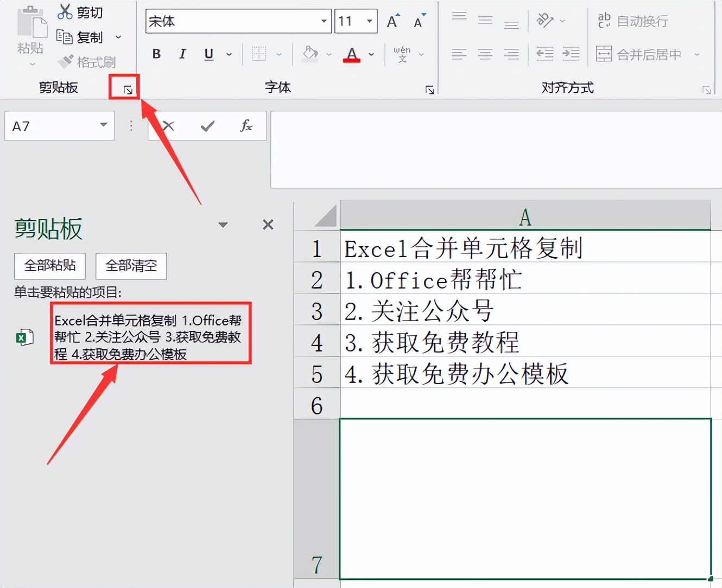Select empty cell A6

525,404
